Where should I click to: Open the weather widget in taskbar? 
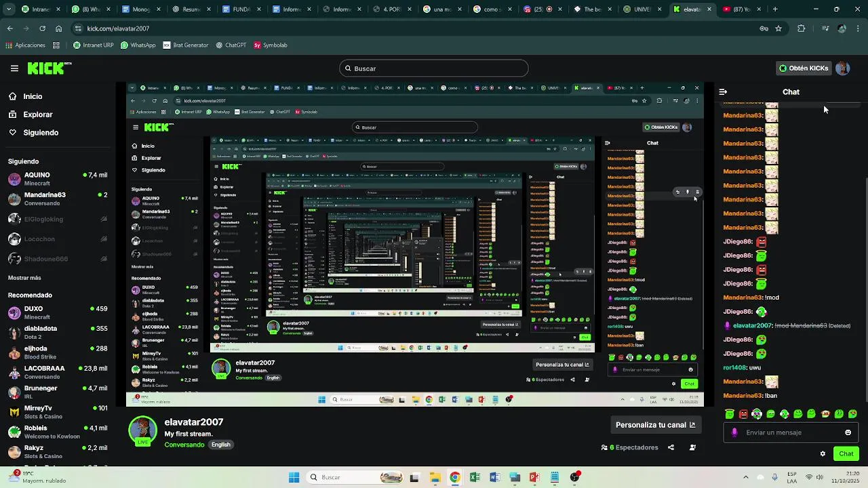(37, 477)
